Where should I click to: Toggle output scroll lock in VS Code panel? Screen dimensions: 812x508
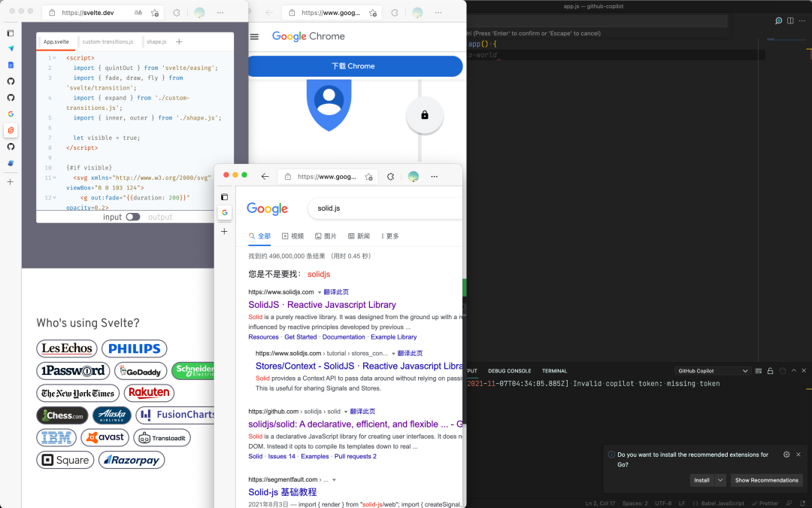click(x=770, y=370)
